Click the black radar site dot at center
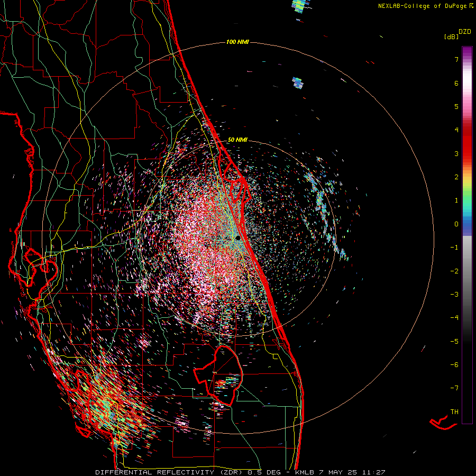Image resolution: width=476 pixels, height=476 pixels. 239,238
